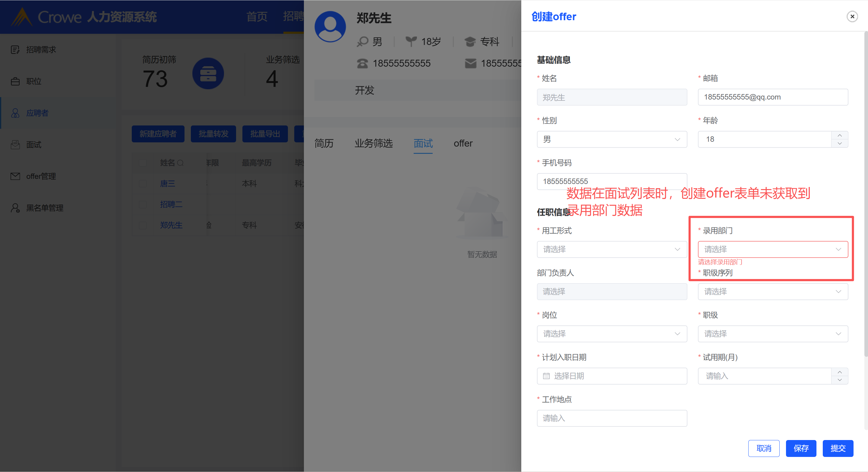Check the checkbox for 唐三 row
This screenshot has width=868, height=472.
tap(143, 183)
